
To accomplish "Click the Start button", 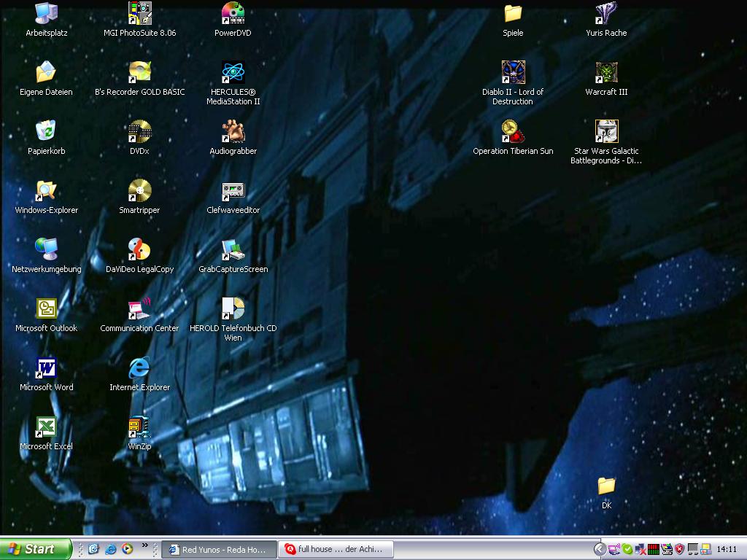I will pyautogui.click(x=35, y=549).
